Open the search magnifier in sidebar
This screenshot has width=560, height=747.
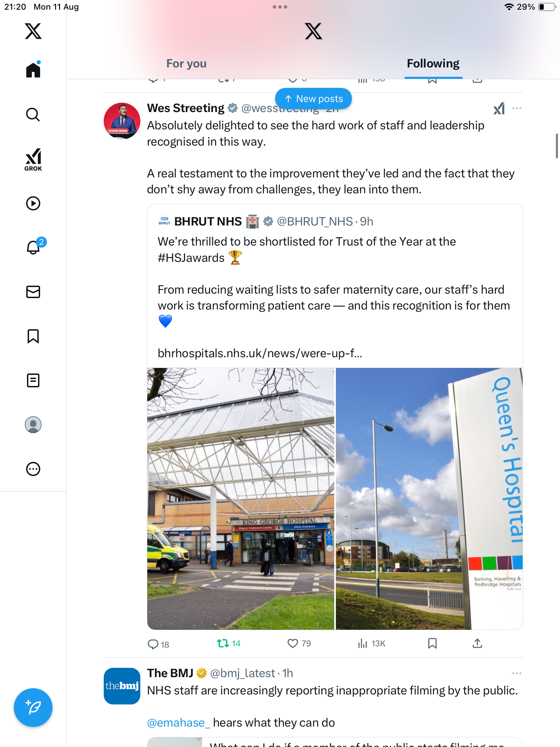coord(33,114)
